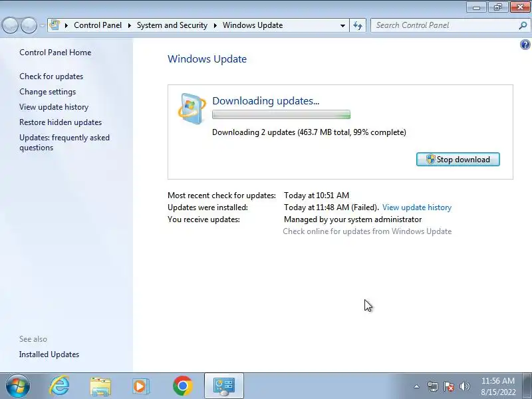Click View update history next to Failed
Image resolution: width=532 pixels, height=399 pixels.
[417, 207]
